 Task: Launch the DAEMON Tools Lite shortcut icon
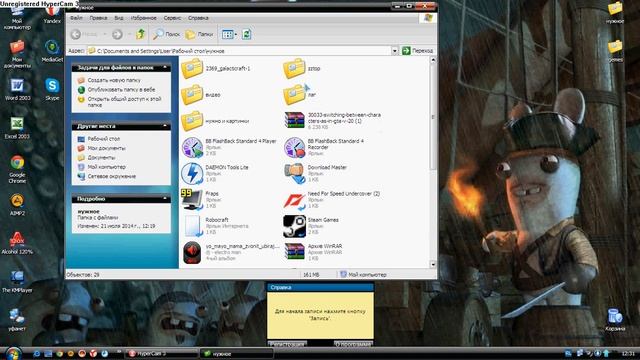[x=192, y=173]
